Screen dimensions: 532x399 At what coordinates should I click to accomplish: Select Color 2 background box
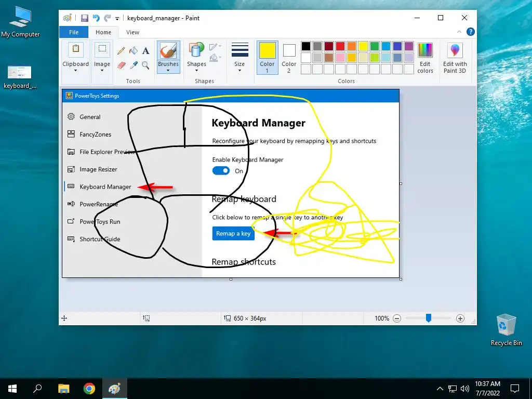pyautogui.click(x=289, y=57)
